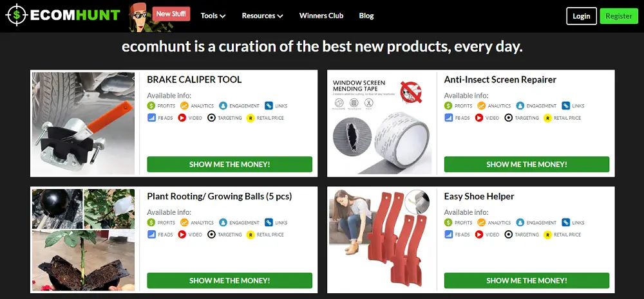Screen dimensions: 644x299
Task: Click the green Profits icon under Brake Caliper Tool
Action: point(151,106)
